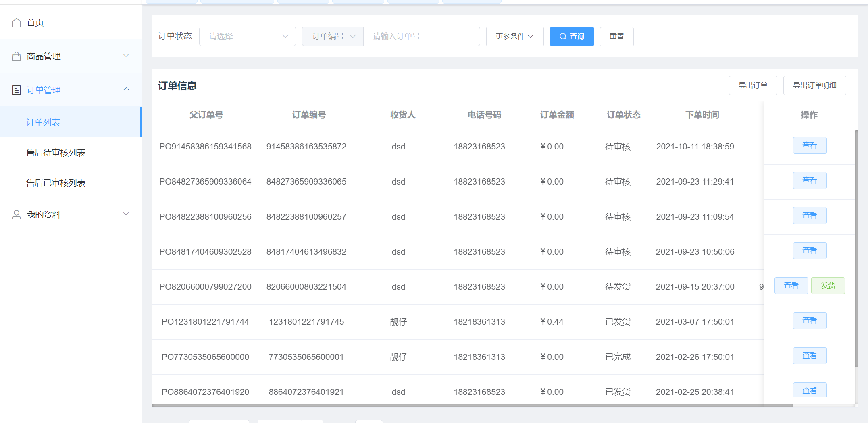Click the 订单状态 column header
The height and width of the screenshot is (423, 868).
click(623, 115)
